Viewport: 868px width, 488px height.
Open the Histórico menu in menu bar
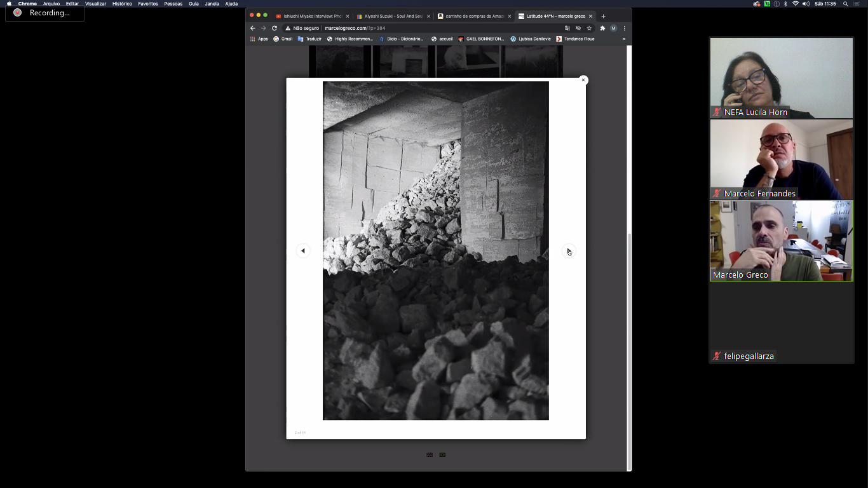122,4
